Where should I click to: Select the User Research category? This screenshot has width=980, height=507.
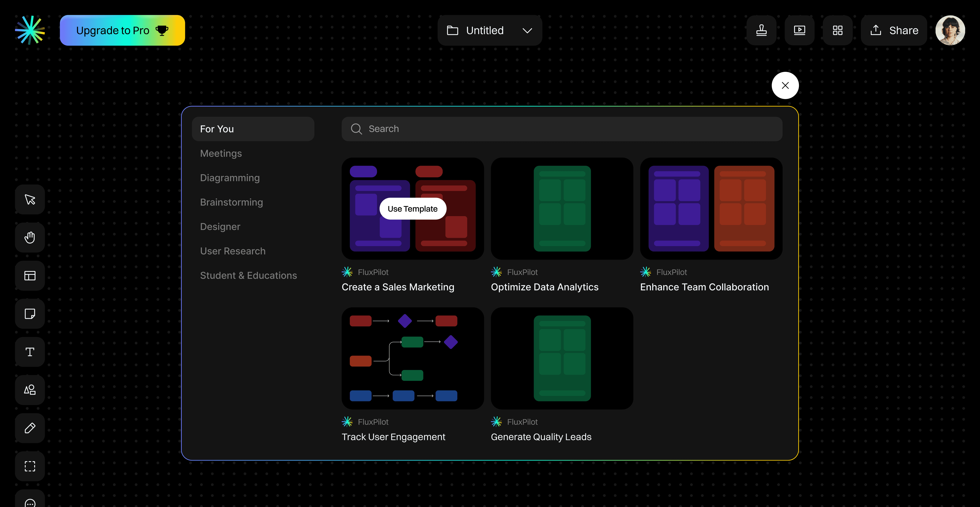(x=233, y=251)
